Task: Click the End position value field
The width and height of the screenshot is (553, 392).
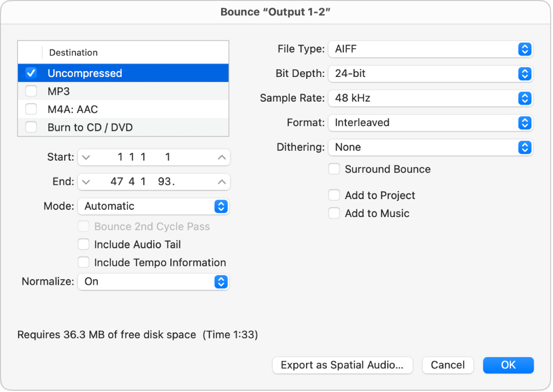Action: point(153,182)
